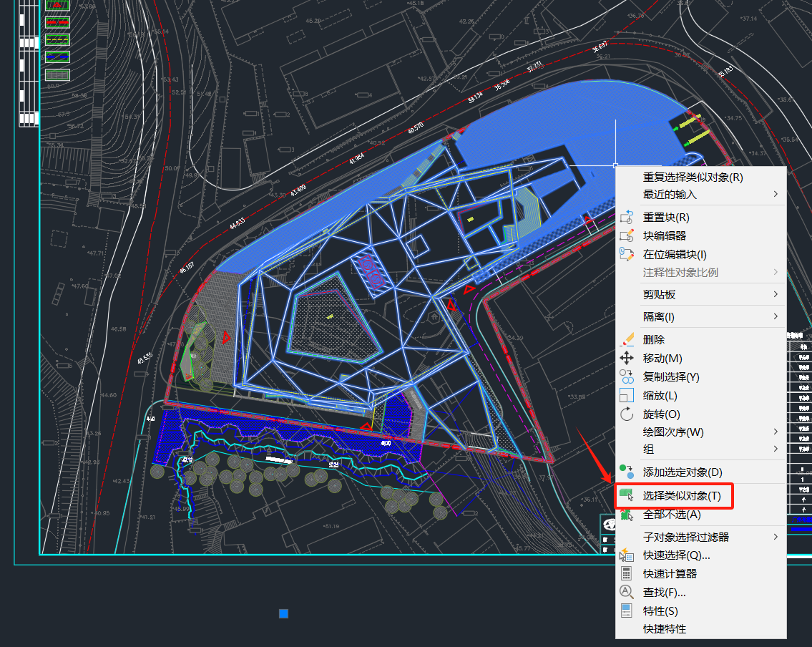Select 重复选择类似对象(R) menu entry

click(x=693, y=177)
